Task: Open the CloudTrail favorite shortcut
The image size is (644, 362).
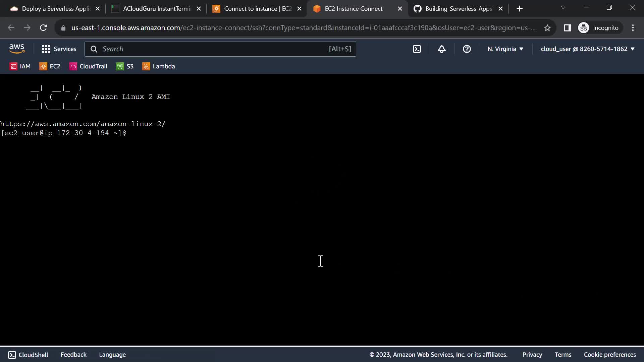Action: 89,66
